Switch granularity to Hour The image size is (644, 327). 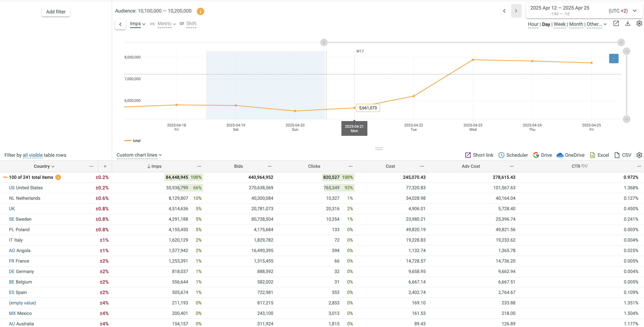pyautogui.click(x=533, y=24)
